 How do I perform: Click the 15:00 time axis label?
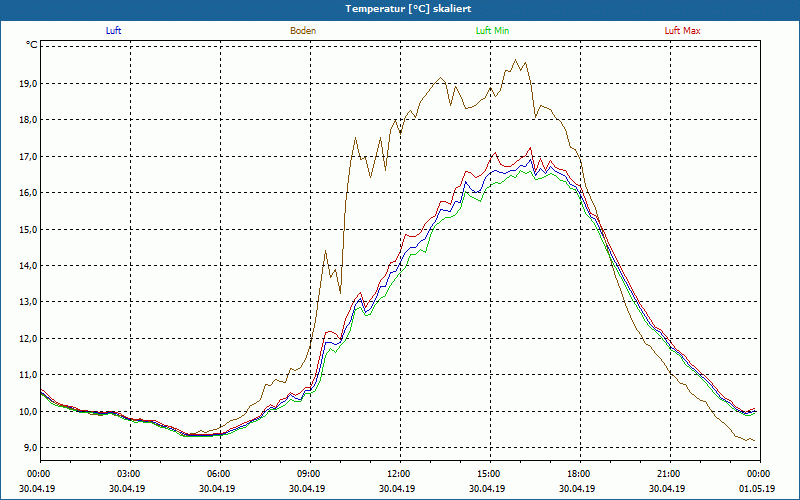[x=487, y=474]
